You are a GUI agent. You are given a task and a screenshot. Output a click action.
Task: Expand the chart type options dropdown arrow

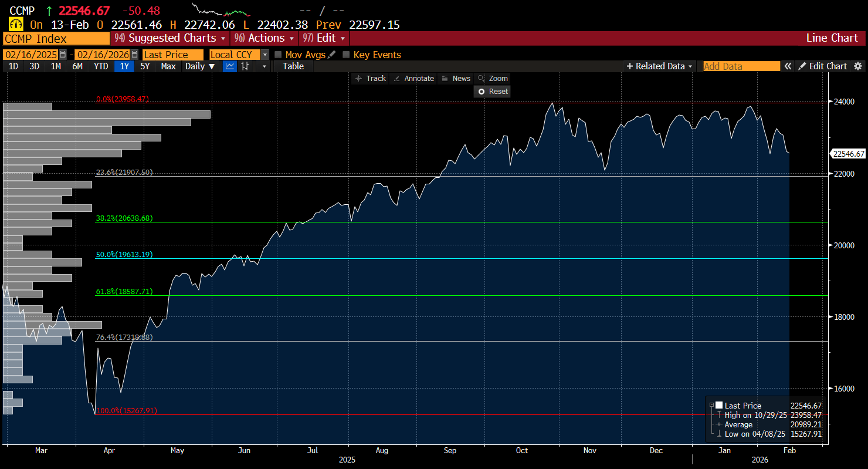pyautogui.click(x=265, y=66)
